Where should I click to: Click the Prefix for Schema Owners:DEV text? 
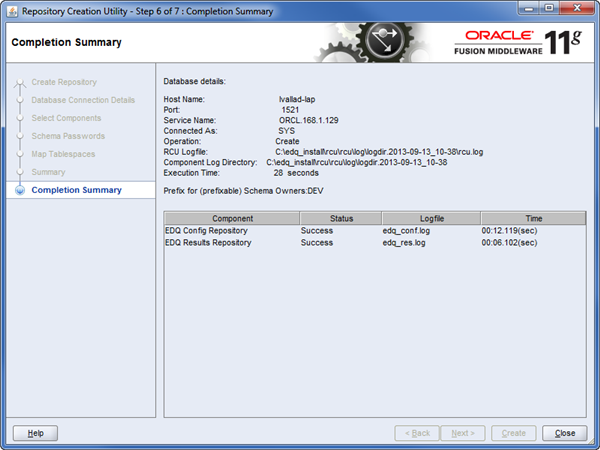point(243,191)
